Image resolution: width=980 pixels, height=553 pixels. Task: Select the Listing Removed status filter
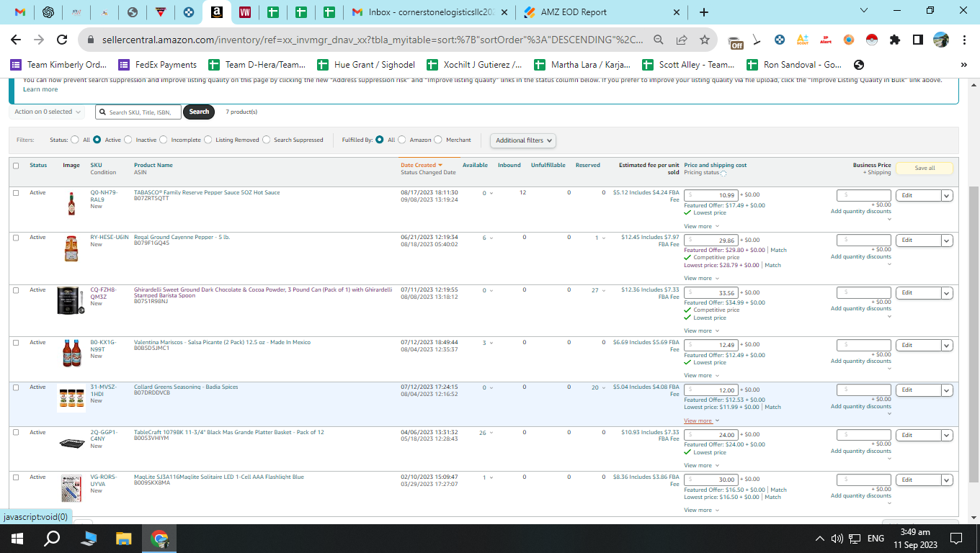point(208,140)
